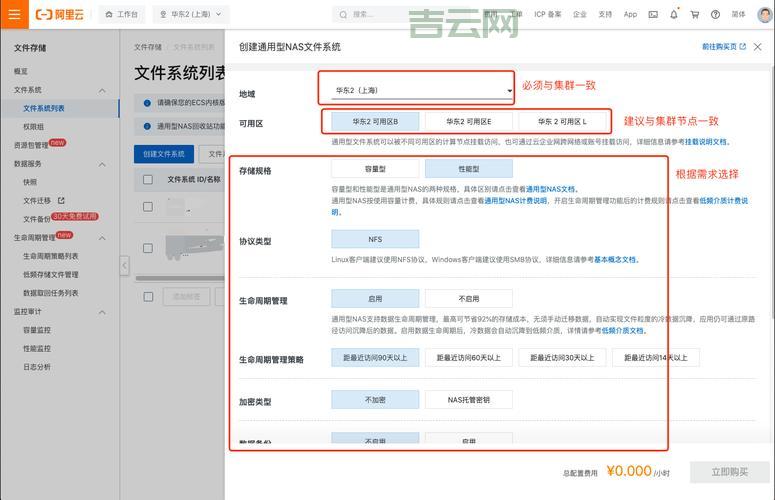The width and height of the screenshot is (775, 500).
Task: Open 文件系统列表 in the sidebar
Action: tap(43, 108)
